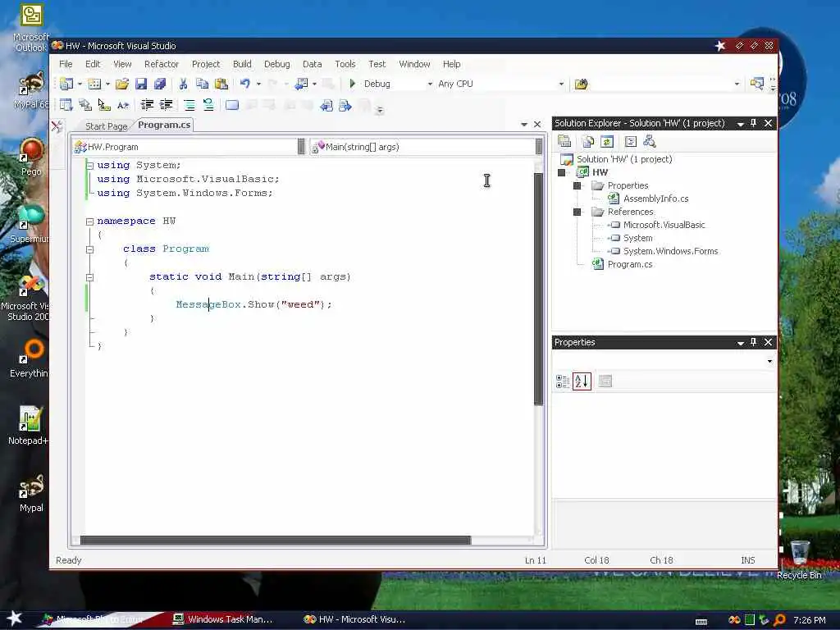Click the editor's horizontal scrollbar thumb

pos(276,540)
